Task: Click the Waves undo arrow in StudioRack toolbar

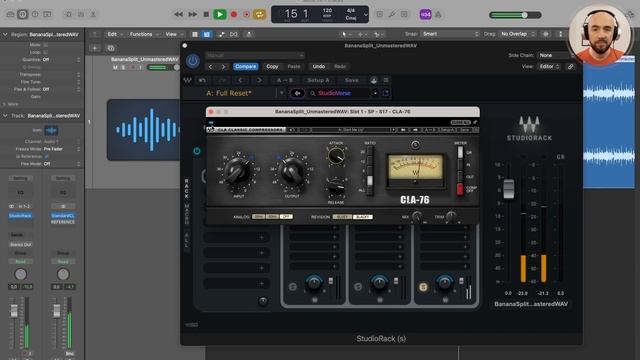Action: pyautogui.click(x=202, y=80)
